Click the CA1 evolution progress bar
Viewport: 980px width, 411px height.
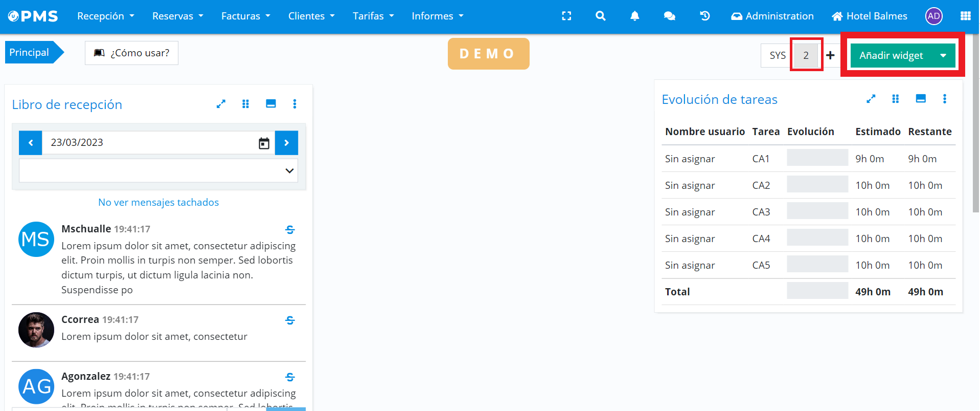tap(817, 158)
